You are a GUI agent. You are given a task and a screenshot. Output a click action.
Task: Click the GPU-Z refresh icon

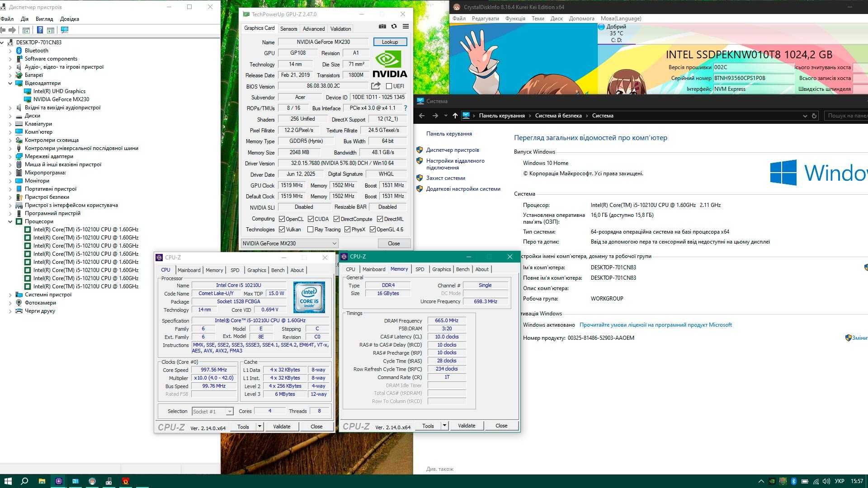click(x=394, y=27)
